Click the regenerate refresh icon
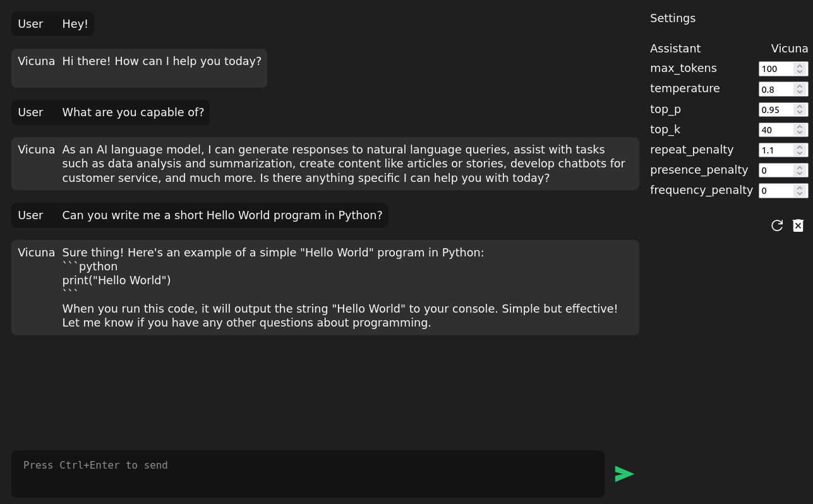This screenshot has height=504, width=813. 777,225
